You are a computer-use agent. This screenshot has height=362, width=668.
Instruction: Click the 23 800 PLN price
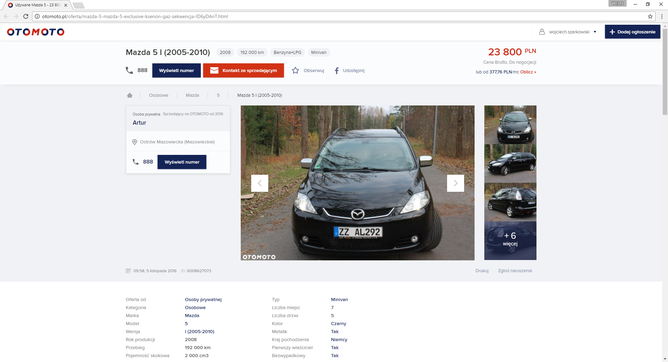point(512,52)
